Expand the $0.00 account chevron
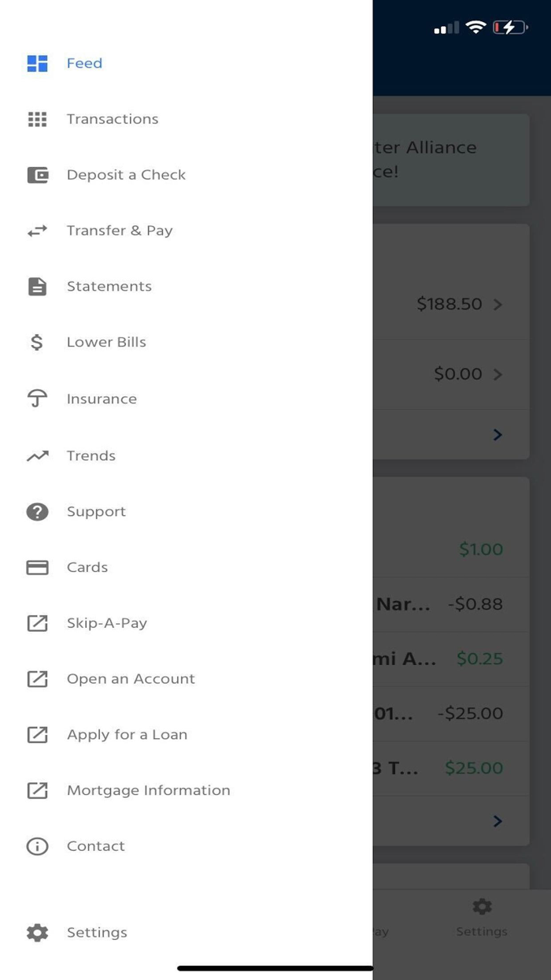This screenshot has width=551, height=980. pyautogui.click(x=497, y=375)
